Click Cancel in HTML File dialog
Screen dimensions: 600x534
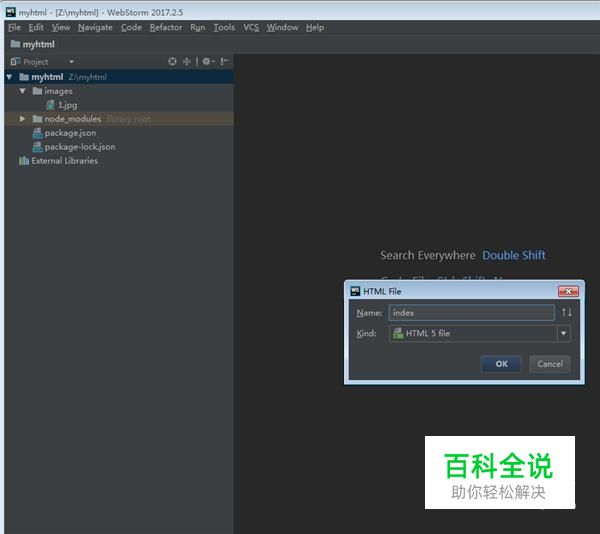click(x=550, y=364)
